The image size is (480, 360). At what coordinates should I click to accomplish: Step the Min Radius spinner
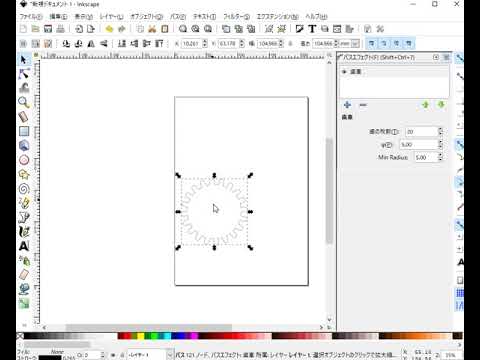click(x=440, y=157)
